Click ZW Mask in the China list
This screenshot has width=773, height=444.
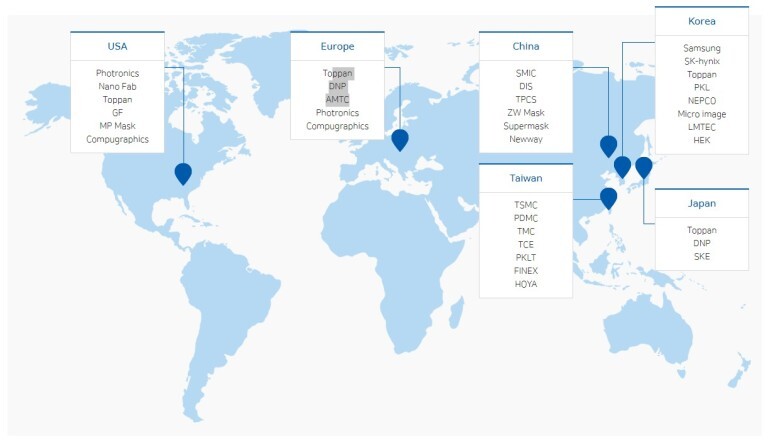click(x=526, y=113)
